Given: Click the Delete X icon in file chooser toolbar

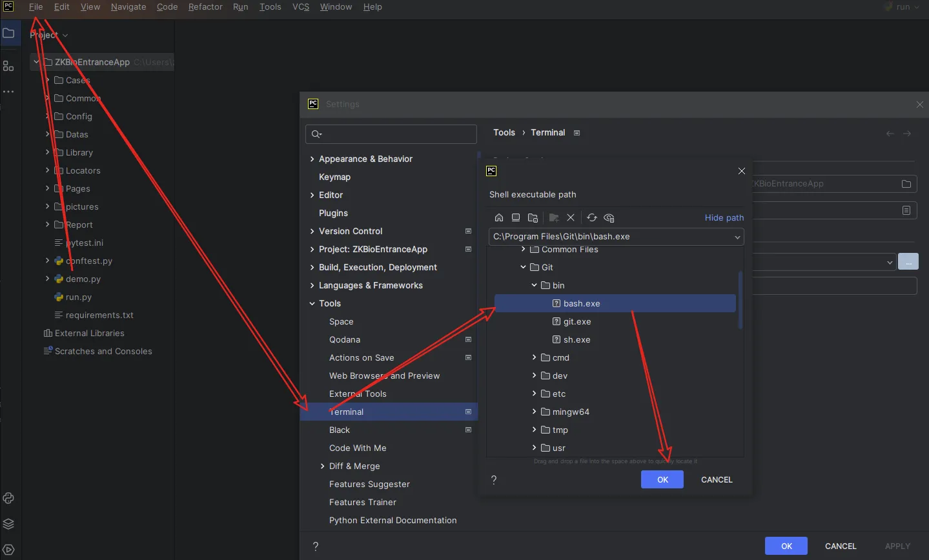Looking at the screenshot, I should pyautogui.click(x=571, y=217).
